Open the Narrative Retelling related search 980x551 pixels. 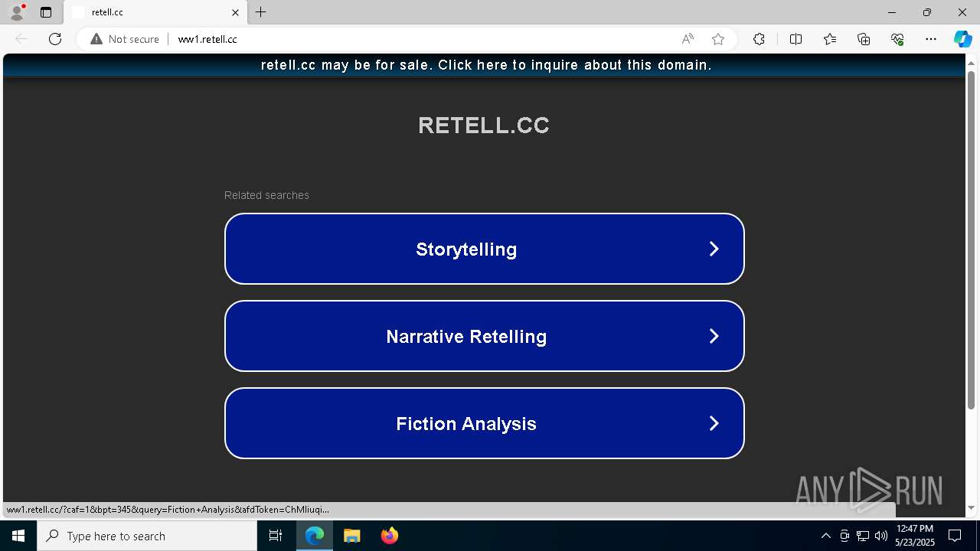485,336
